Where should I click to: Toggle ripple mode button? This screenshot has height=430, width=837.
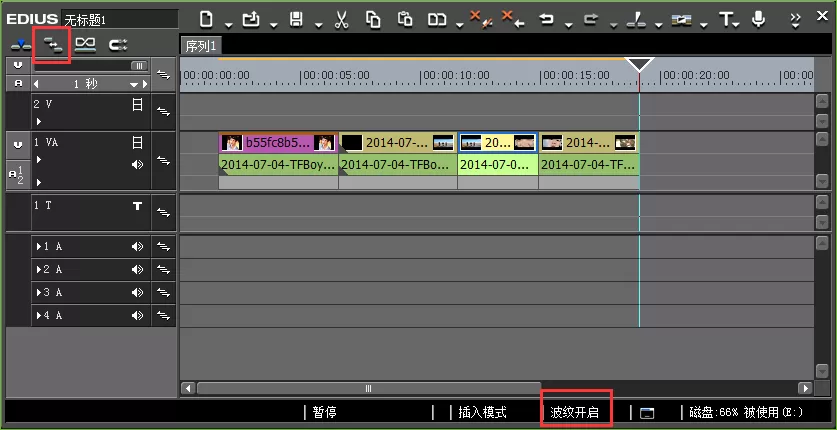(52, 46)
